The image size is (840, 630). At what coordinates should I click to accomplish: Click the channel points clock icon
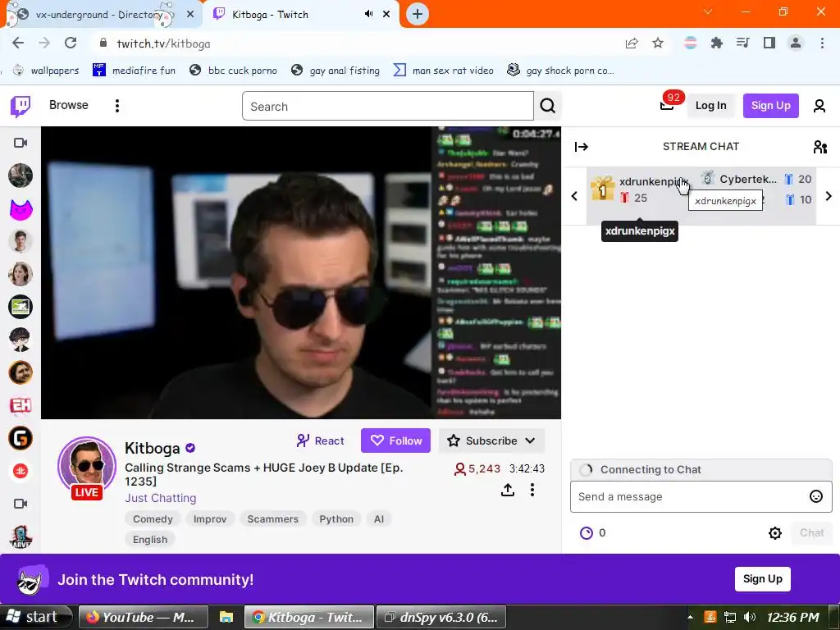click(587, 532)
